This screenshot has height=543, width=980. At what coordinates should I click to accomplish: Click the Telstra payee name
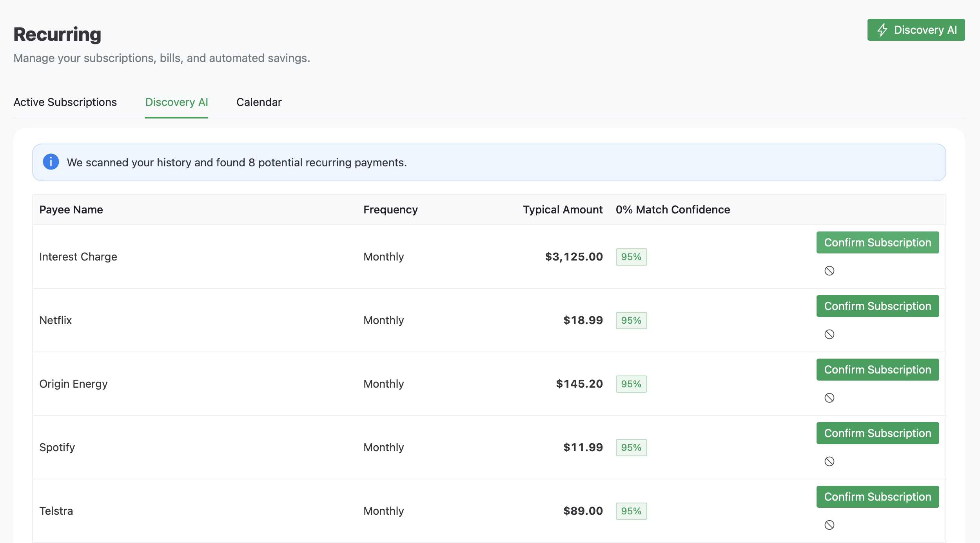56,511
